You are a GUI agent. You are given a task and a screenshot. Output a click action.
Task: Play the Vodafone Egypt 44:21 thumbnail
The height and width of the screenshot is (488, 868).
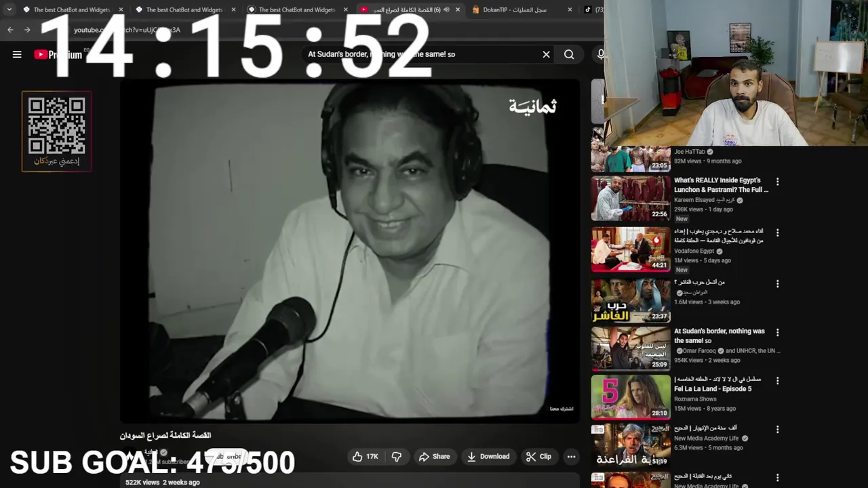631,249
